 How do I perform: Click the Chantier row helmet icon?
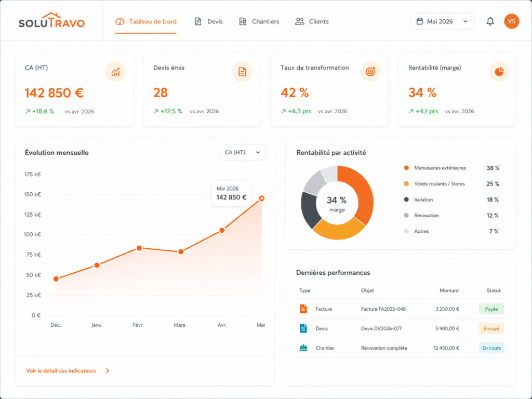pyautogui.click(x=303, y=348)
